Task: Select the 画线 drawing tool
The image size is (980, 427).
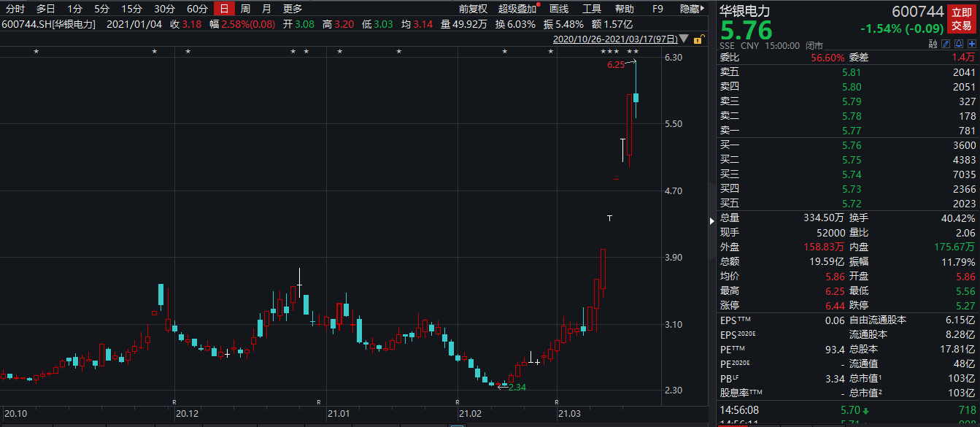Action: 559,9
